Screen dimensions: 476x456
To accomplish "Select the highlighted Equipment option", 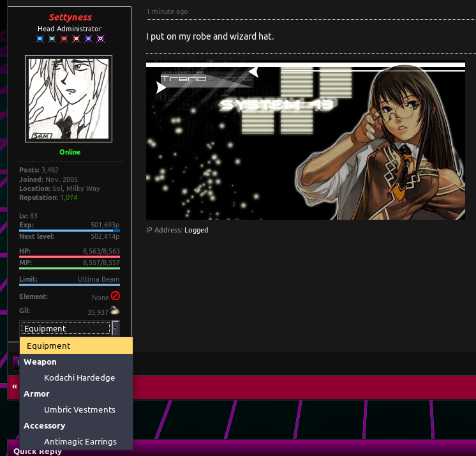I will (77, 346).
